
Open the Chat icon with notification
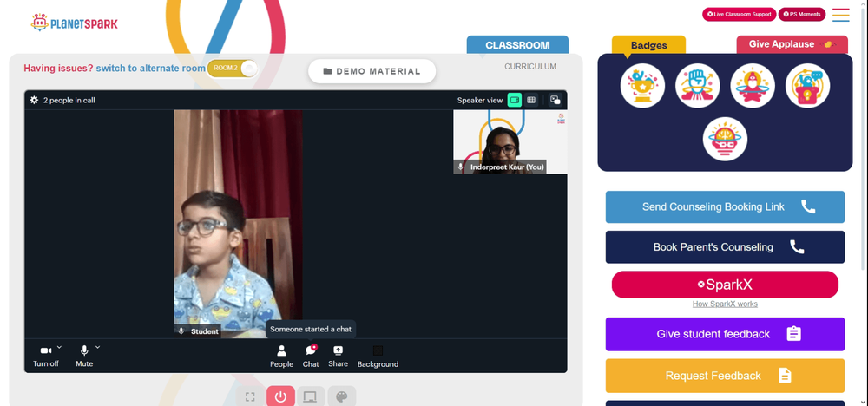coord(311,357)
